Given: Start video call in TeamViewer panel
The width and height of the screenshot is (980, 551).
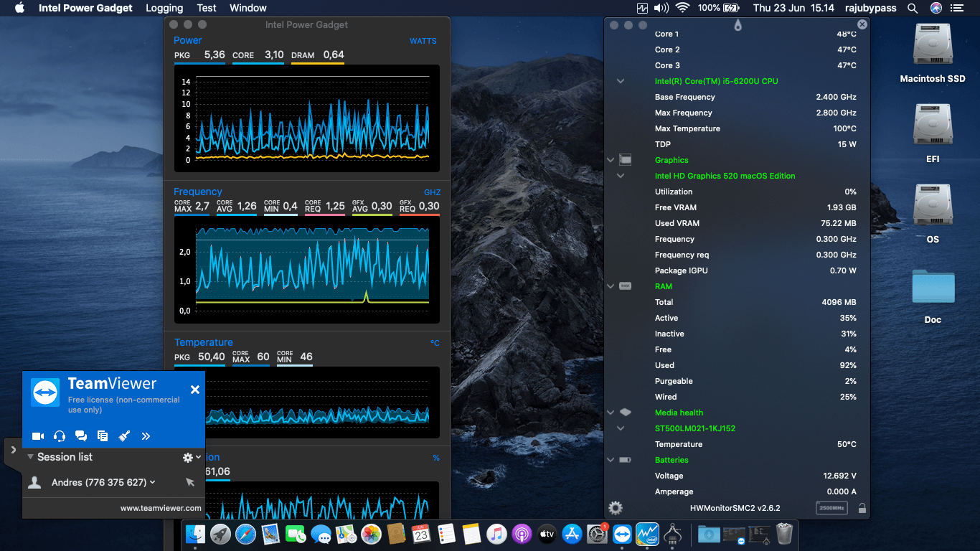Looking at the screenshot, I should (x=38, y=435).
